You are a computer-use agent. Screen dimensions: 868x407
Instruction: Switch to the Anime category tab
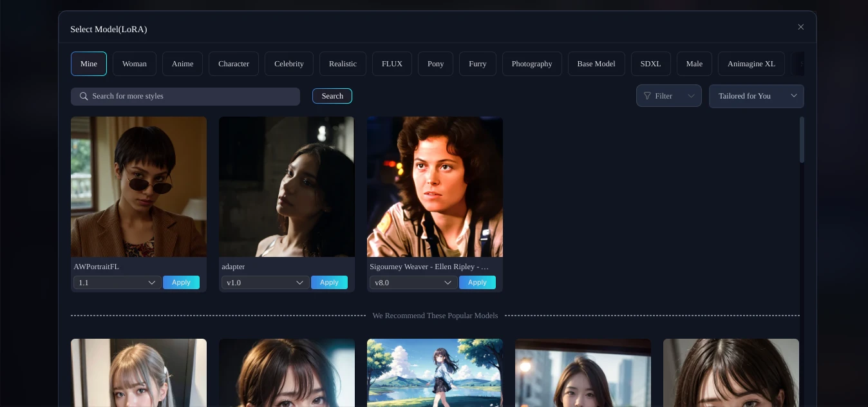(183, 64)
